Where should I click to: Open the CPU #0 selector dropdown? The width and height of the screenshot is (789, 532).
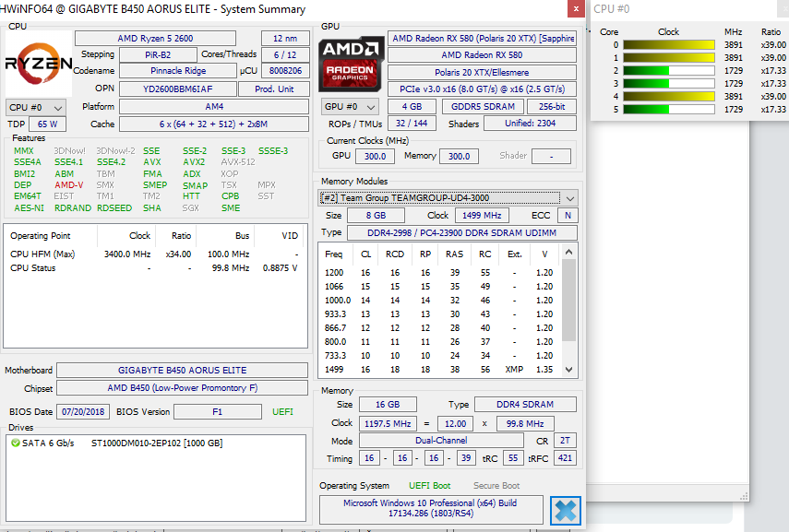coord(35,108)
